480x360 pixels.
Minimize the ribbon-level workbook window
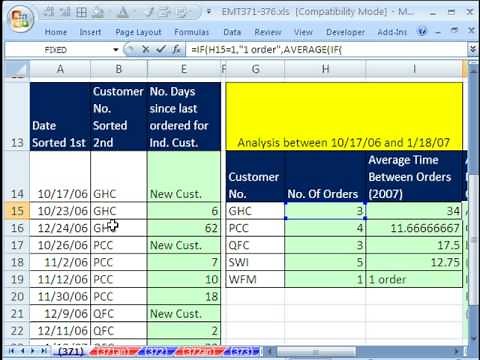pyautogui.click(x=438, y=32)
